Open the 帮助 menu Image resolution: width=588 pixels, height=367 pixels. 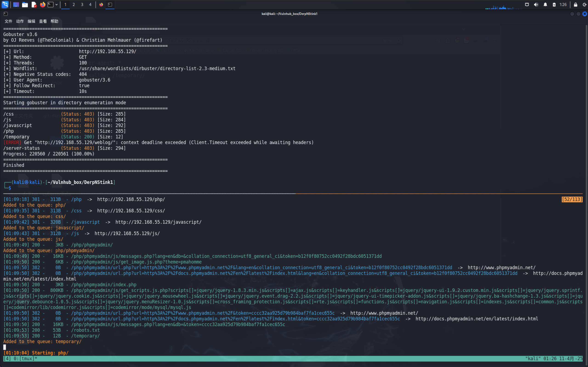pyautogui.click(x=54, y=21)
